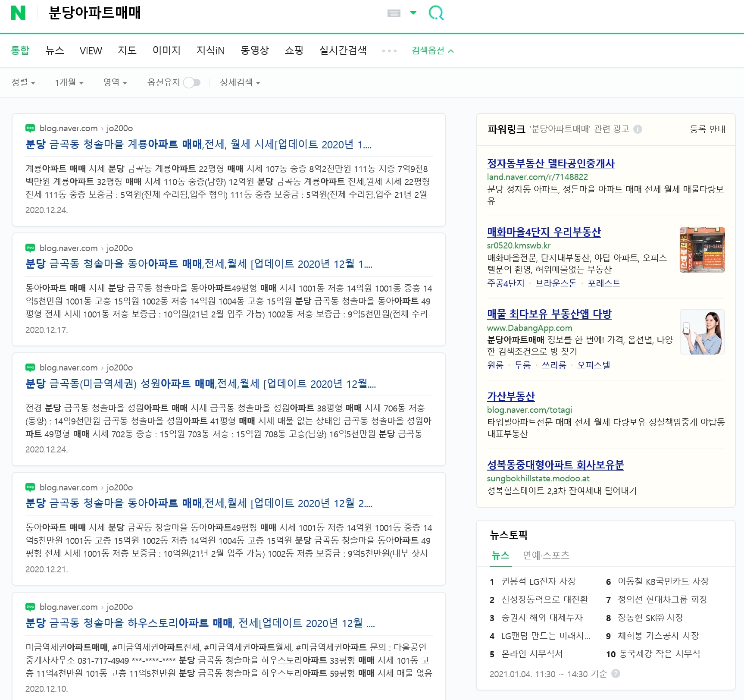Screen dimensions: 744x700
Task: Click blog icon of 하우스토리아파트 result
Action: 30,607
